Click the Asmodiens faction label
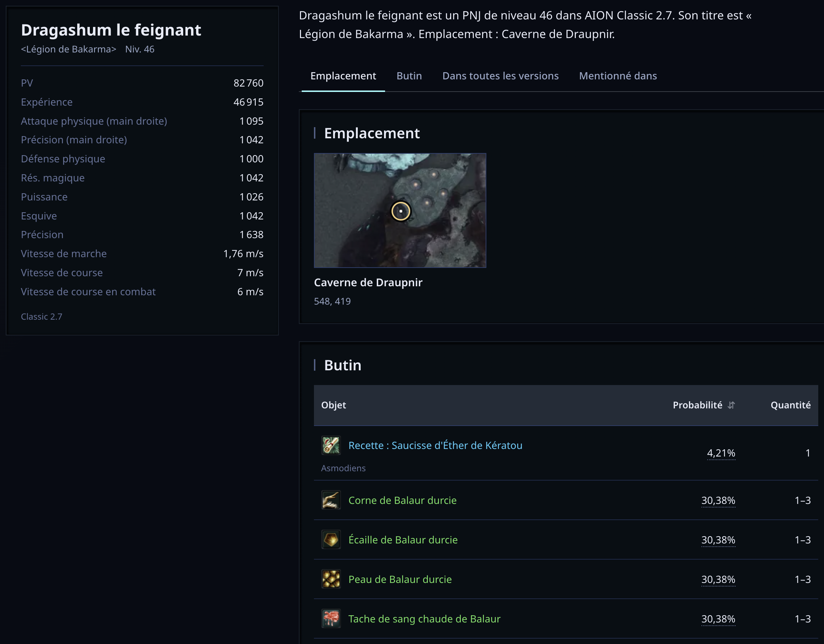The height and width of the screenshot is (644, 824). [343, 468]
